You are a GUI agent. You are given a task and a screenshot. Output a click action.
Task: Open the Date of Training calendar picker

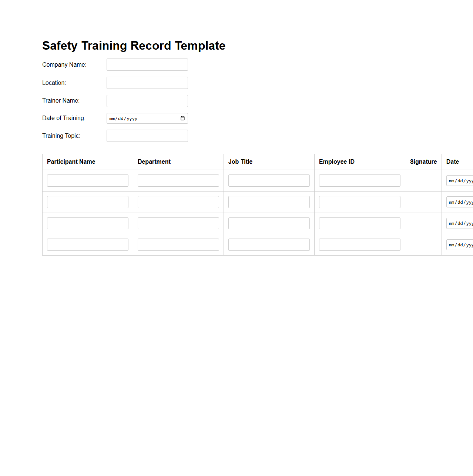[182, 118]
